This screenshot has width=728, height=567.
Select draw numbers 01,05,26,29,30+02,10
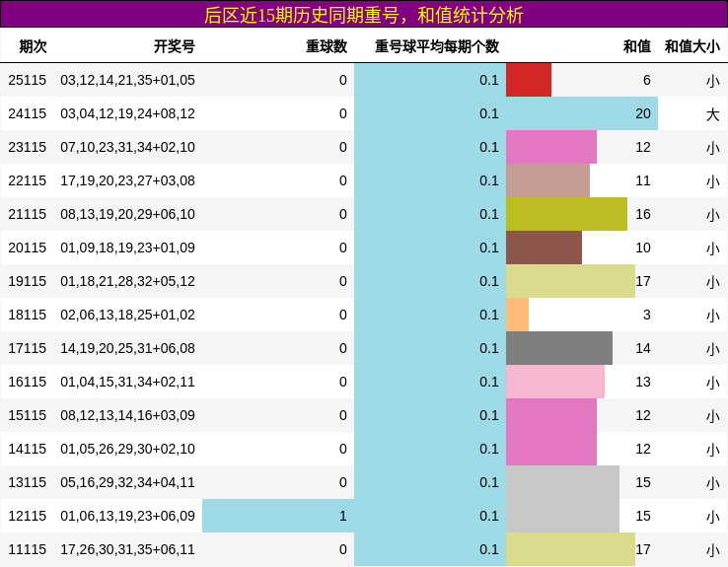(127, 449)
